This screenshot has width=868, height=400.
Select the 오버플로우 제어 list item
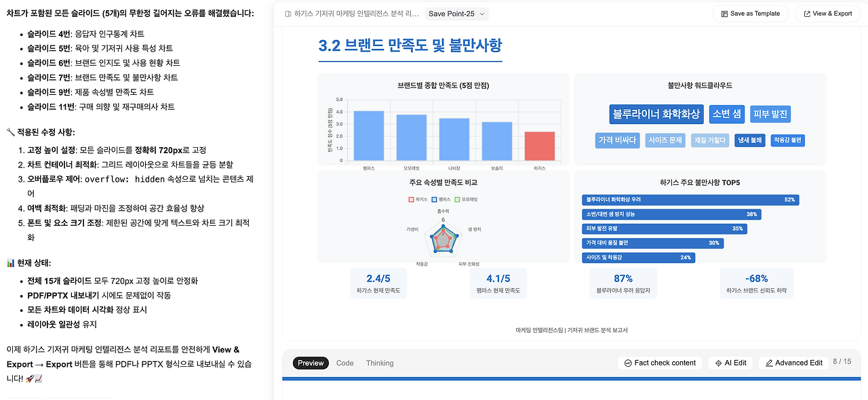[140, 186]
